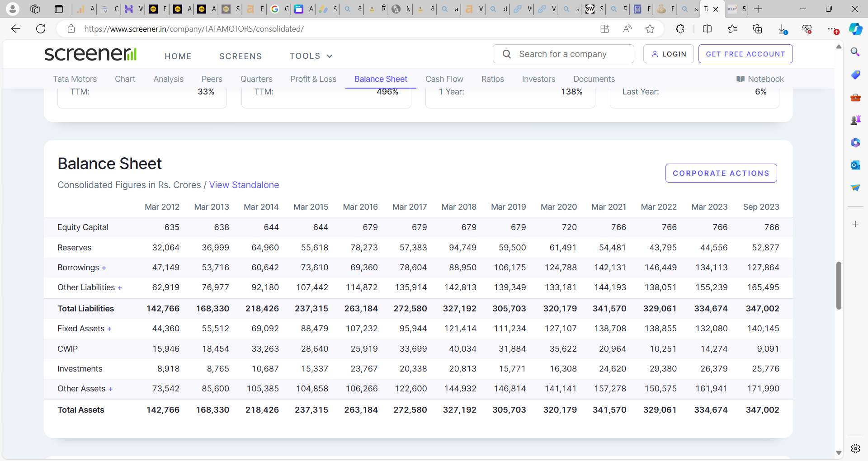Open a new tab with plus button

click(x=758, y=9)
